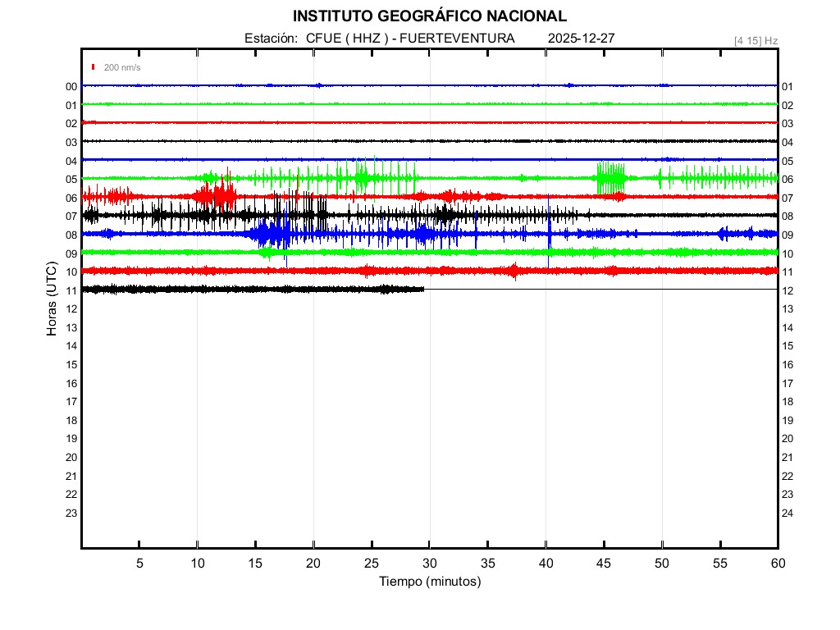Click the red 200 nm/s scale bar marker

click(94, 67)
